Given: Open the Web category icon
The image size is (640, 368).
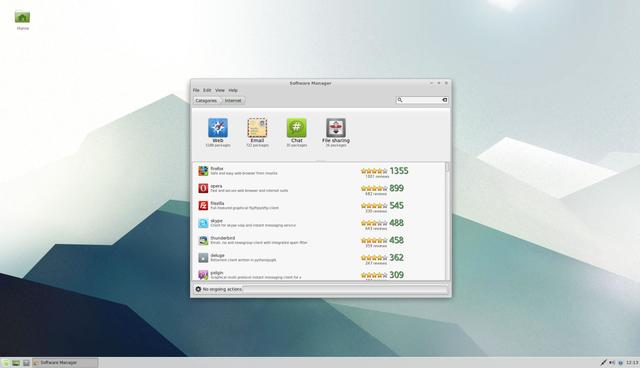Looking at the screenshot, I should coord(218,128).
